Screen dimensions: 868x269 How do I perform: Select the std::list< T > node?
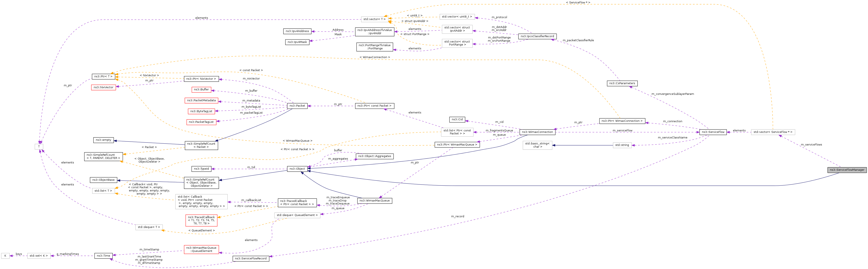(104, 191)
